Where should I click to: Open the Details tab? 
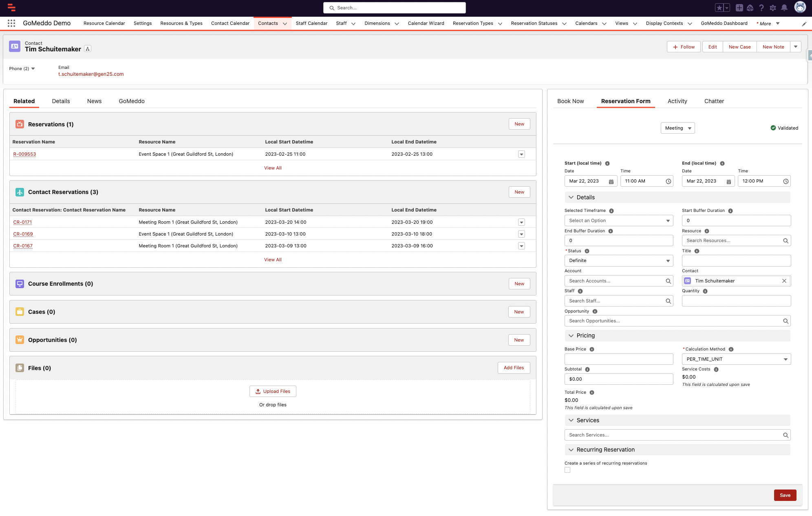tap(61, 101)
